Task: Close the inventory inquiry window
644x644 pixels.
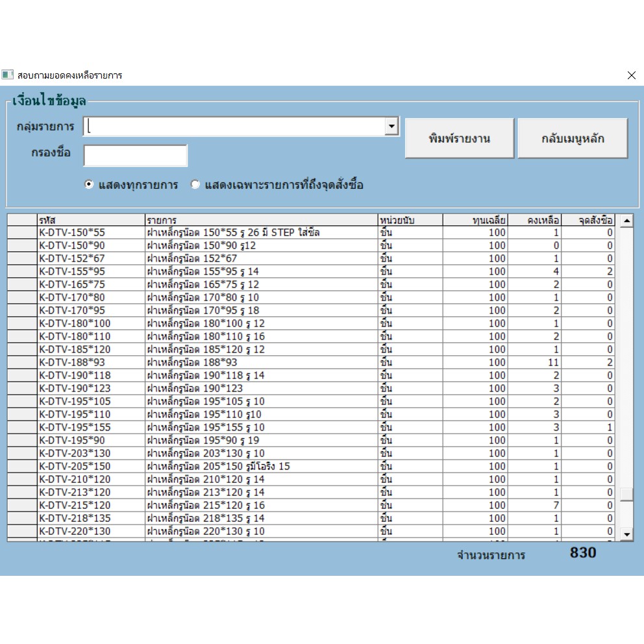Action: click(x=631, y=75)
